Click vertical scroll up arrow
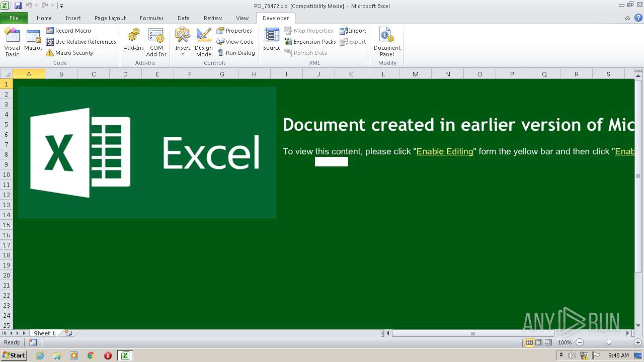 [638, 75]
